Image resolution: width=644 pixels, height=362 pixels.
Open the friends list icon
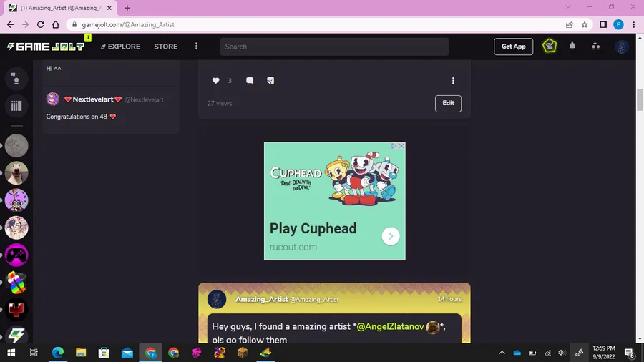click(595, 47)
